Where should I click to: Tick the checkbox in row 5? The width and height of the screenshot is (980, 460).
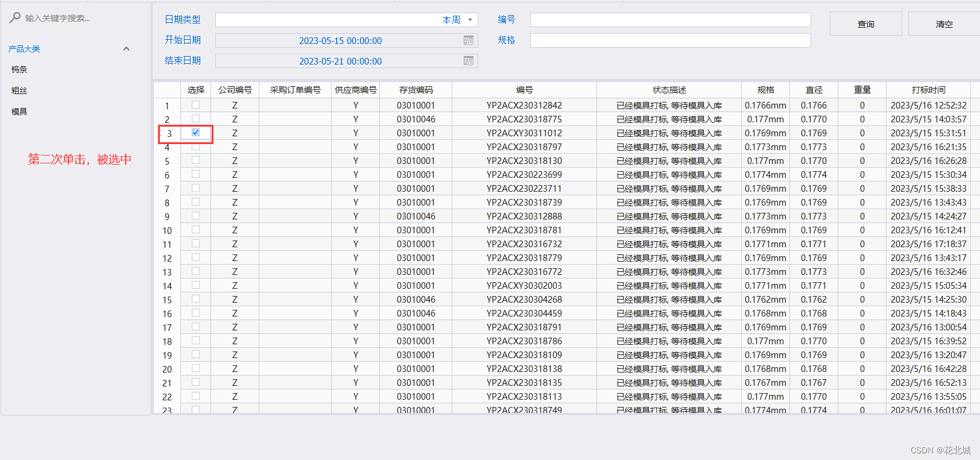pyautogui.click(x=195, y=160)
